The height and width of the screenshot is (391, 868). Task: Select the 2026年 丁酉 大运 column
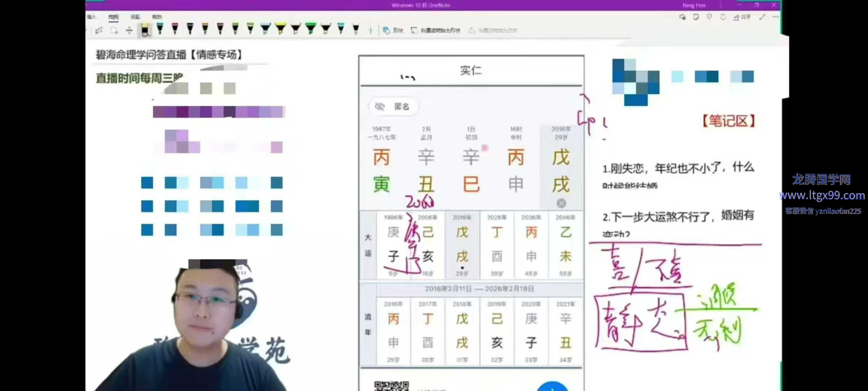(497, 245)
